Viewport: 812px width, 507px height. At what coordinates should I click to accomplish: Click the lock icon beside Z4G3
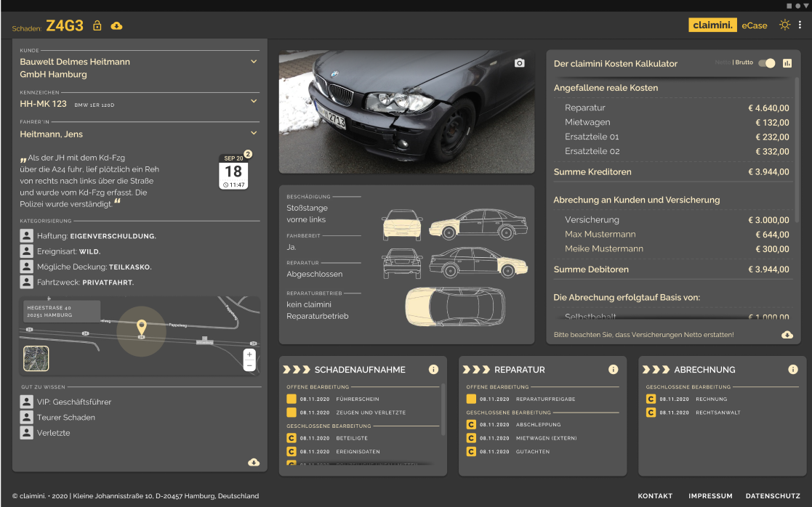(x=97, y=25)
